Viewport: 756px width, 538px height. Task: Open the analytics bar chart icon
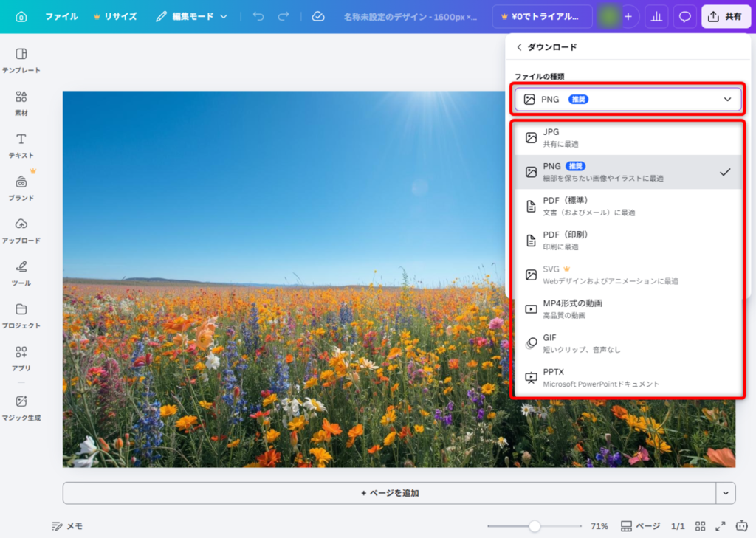click(656, 17)
